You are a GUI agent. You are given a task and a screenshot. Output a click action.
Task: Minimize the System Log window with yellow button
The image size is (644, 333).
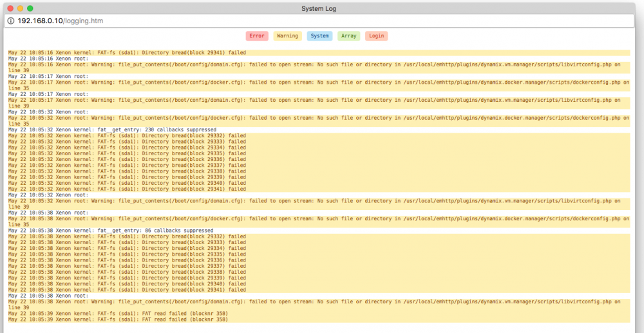(20, 8)
